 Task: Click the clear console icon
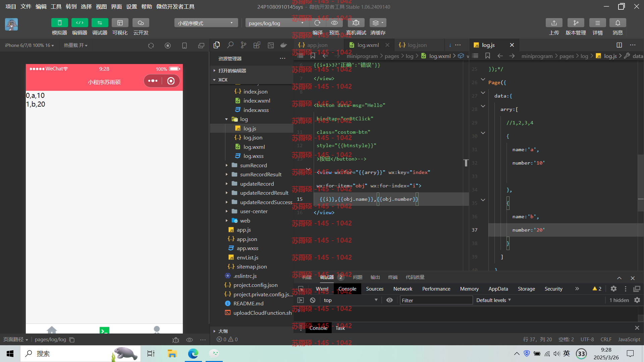click(x=313, y=300)
